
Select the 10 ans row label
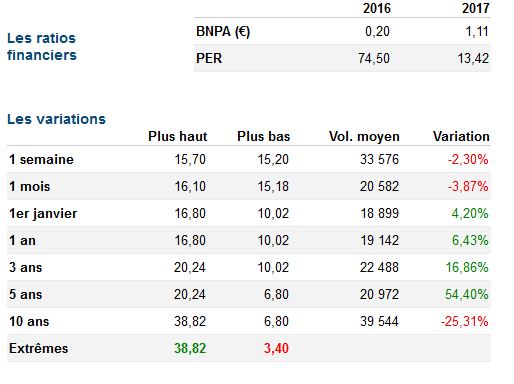pyautogui.click(x=29, y=321)
